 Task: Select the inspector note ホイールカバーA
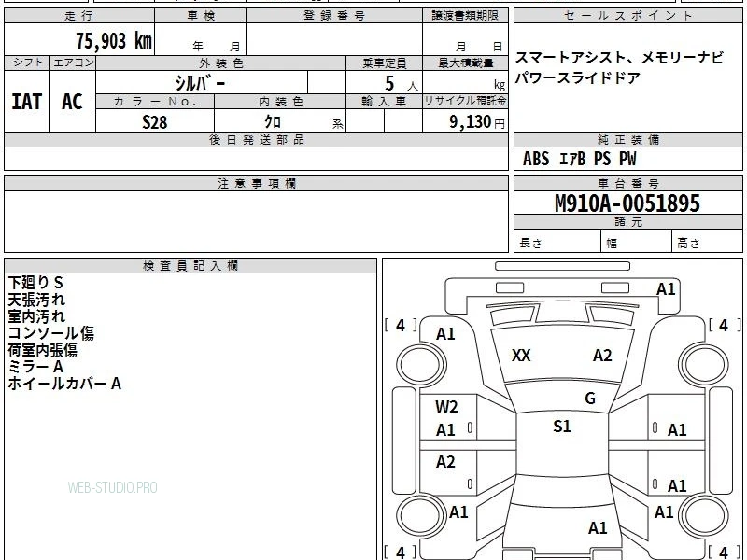[x=64, y=384]
